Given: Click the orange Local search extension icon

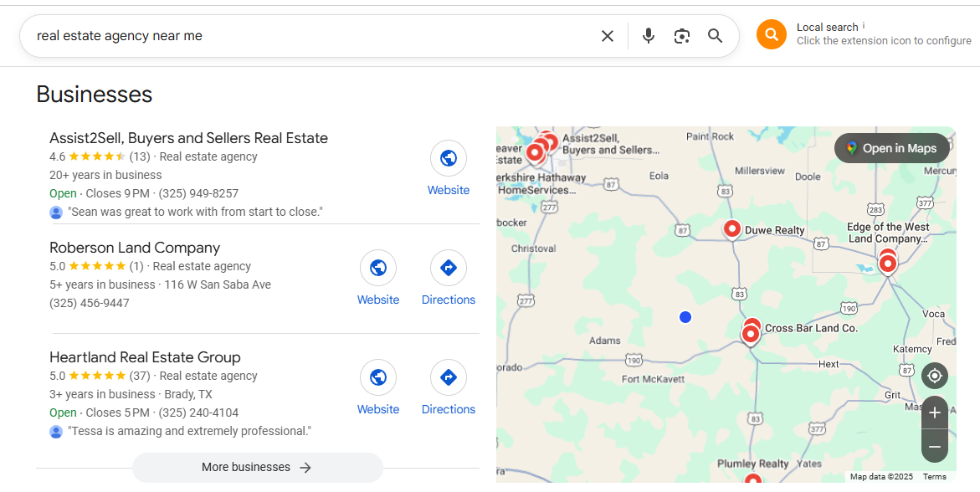Looking at the screenshot, I should (772, 34).
